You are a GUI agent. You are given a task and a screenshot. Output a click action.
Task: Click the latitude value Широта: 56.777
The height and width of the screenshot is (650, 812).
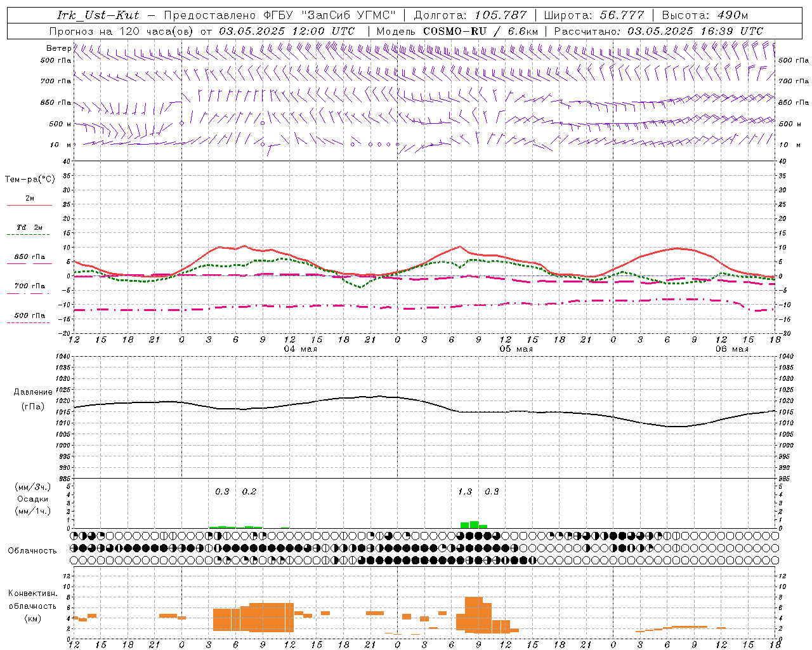pyautogui.click(x=594, y=15)
